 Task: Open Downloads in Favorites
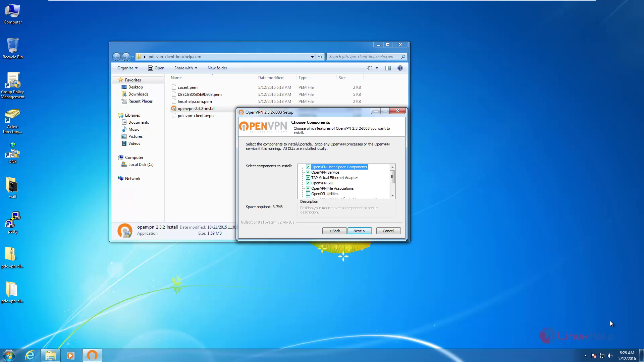(x=138, y=94)
